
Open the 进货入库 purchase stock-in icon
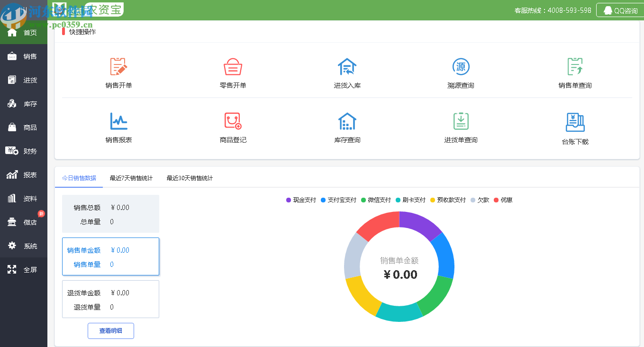347,67
